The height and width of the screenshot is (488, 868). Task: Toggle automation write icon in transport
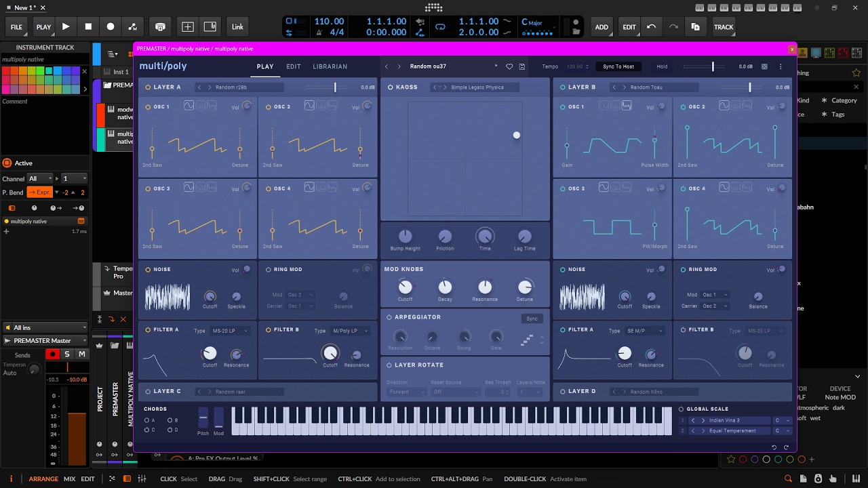[x=133, y=26]
